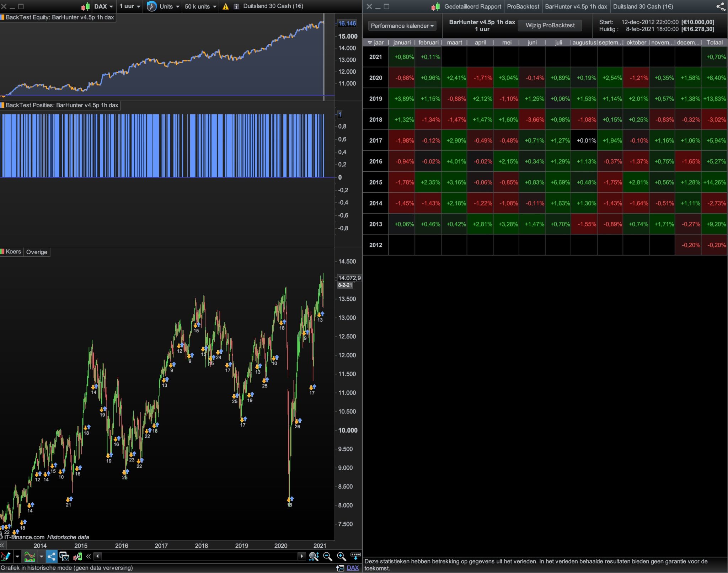728x573 pixels.
Task: Switch to the Overige tab
Action: [37, 252]
